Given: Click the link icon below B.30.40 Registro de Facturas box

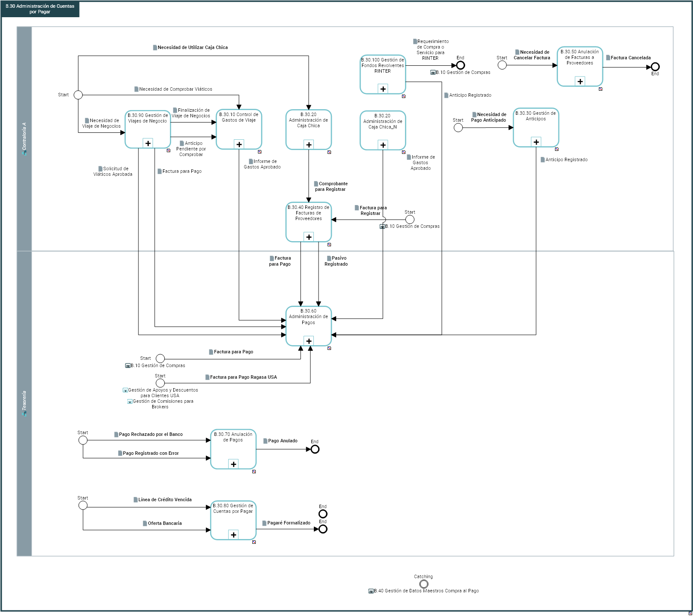Looking at the screenshot, I should click(x=329, y=245).
